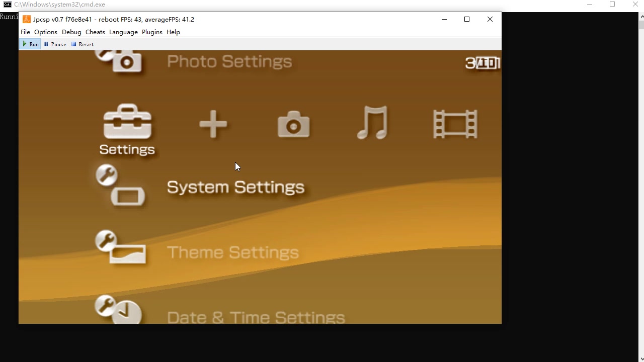Viewport: 644px width, 362px height.
Task: Open the Date & Time Settings clock icon
Action: coord(119,309)
